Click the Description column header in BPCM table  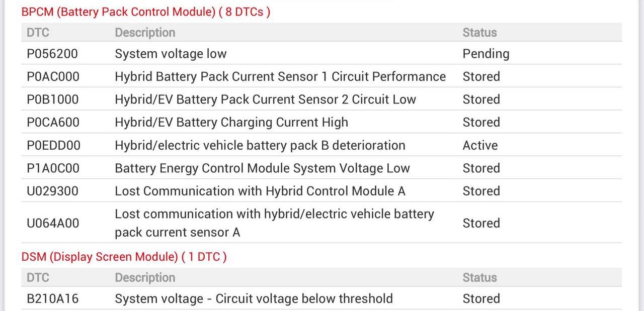(x=145, y=33)
